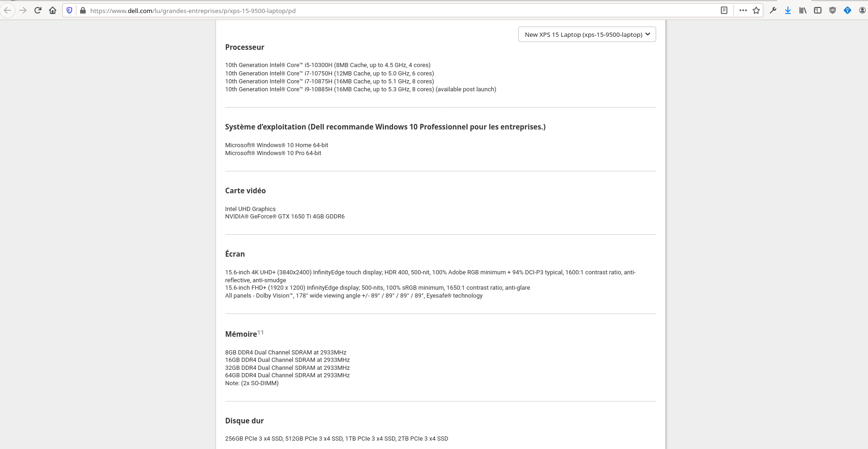
Task: Open the password manager extension
Action: coord(848,10)
